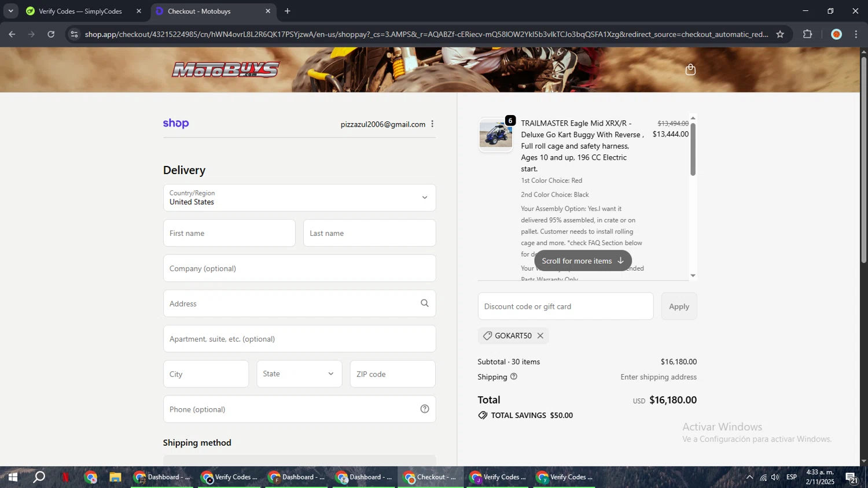868x488 pixels.
Task: Open the Chrome profile avatar
Action: (x=836, y=34)
